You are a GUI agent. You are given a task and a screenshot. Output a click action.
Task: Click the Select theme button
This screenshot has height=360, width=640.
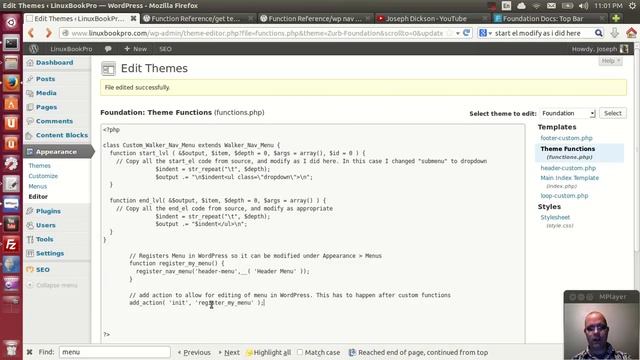(613, 113)
